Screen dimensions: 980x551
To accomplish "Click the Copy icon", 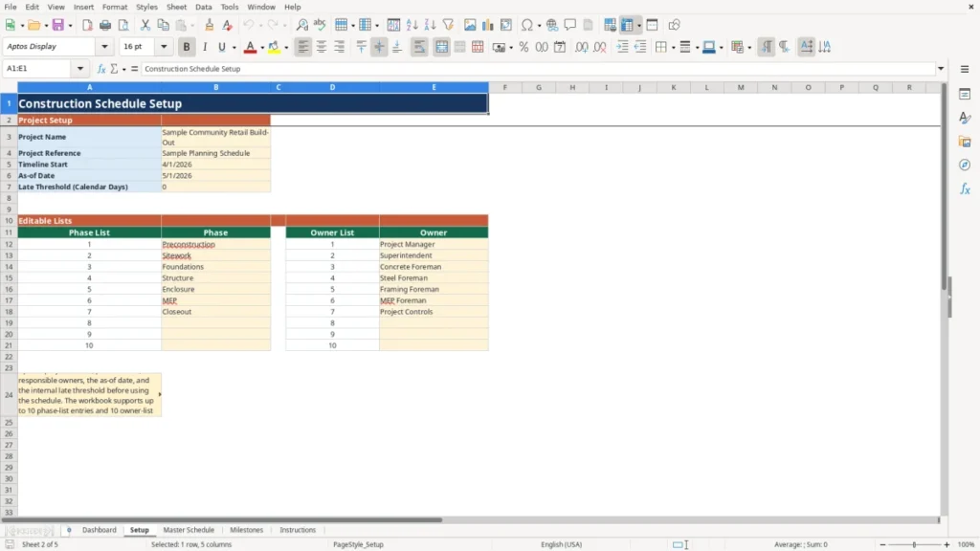I will [163, 25].
